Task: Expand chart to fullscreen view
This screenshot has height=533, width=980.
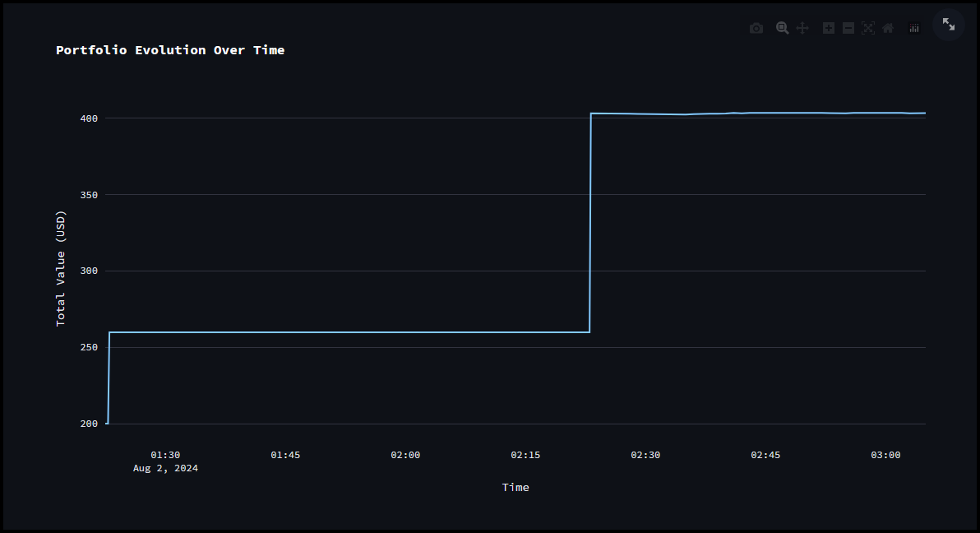Action: [948, 24]
